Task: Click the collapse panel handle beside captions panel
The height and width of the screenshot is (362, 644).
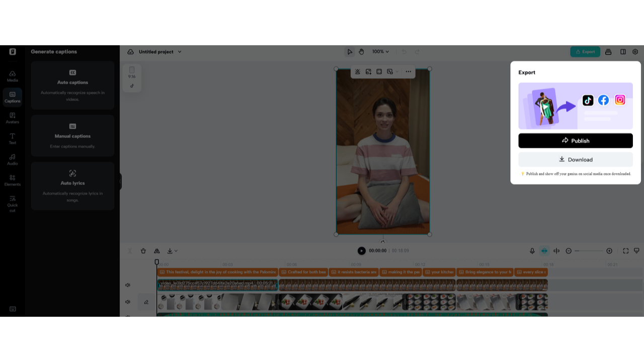Action: [121, 181]
